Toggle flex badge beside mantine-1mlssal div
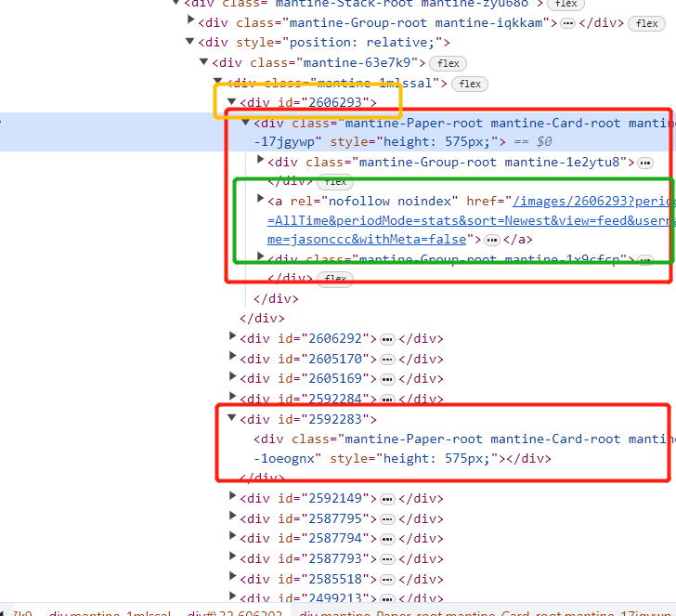Image resolution: width=676 pixels, height=616 pixels. (471, 84)
